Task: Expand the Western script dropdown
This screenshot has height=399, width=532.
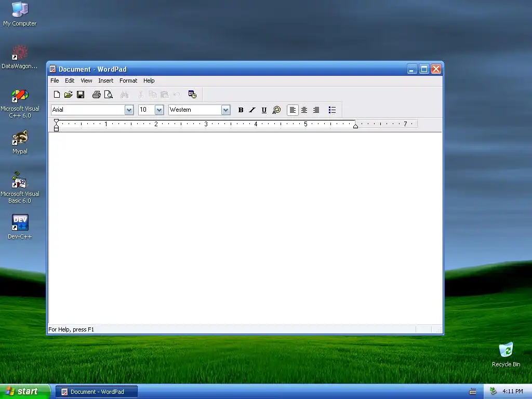Action: [225, 110]
